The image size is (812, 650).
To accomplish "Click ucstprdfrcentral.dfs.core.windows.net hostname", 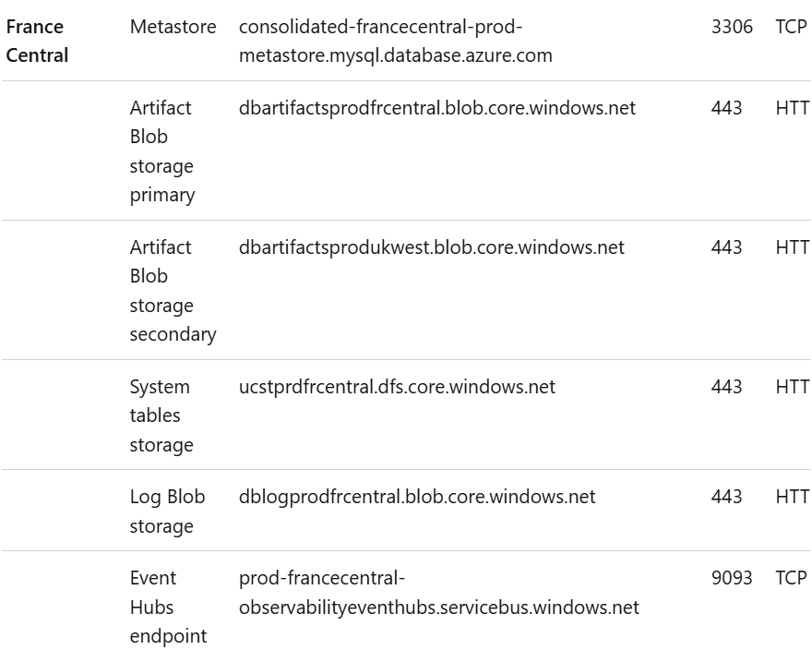I will click(397, 387).
